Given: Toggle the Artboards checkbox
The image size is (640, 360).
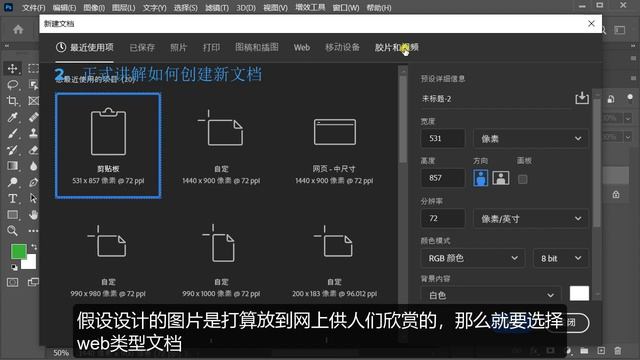Looking at the screenshot, I should tap(522, 179).
